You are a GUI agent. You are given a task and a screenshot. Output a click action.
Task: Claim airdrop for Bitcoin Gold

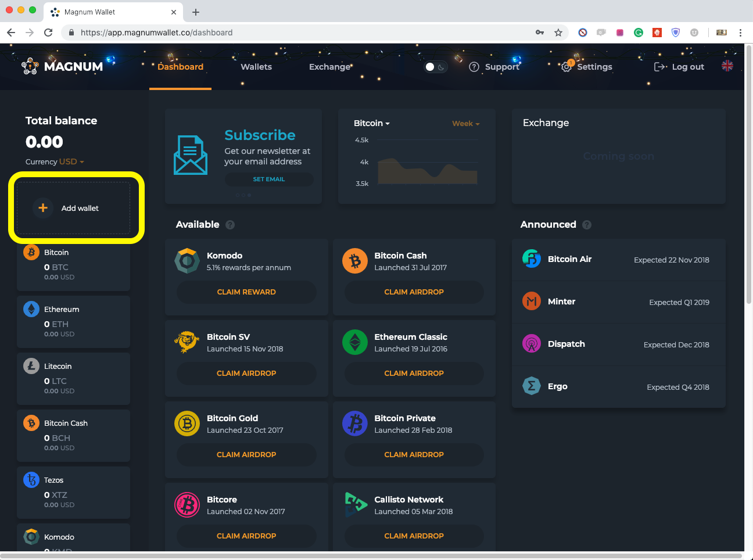point(246,454)
